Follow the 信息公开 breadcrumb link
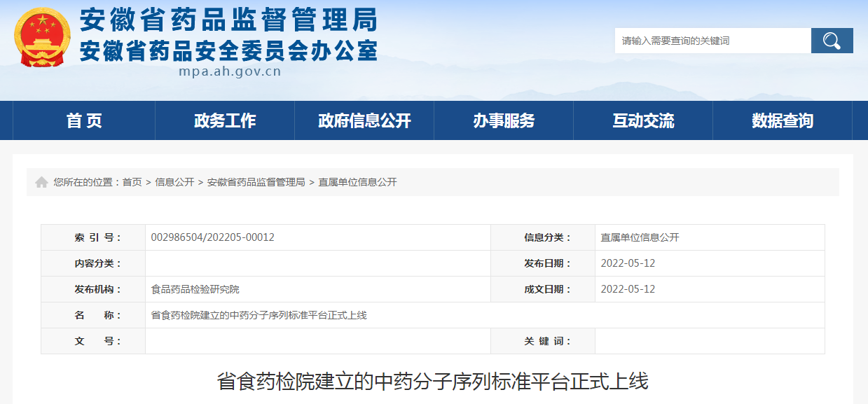Screen dimensions: 868x404 pos(174,182)
